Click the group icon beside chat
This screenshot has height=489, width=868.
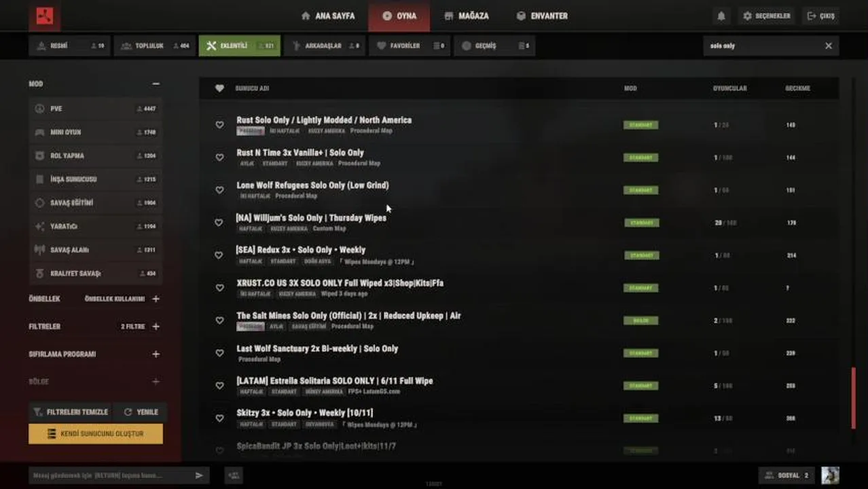coord(233,475)
